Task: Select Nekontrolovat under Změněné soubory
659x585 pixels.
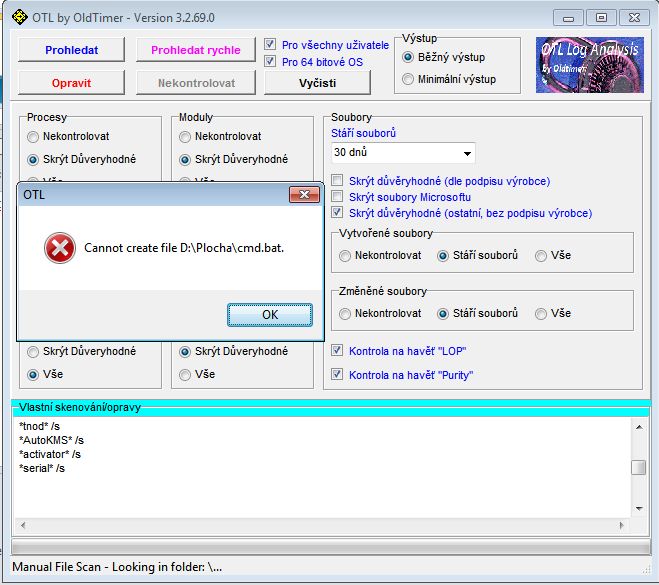Action: (345, 314)
